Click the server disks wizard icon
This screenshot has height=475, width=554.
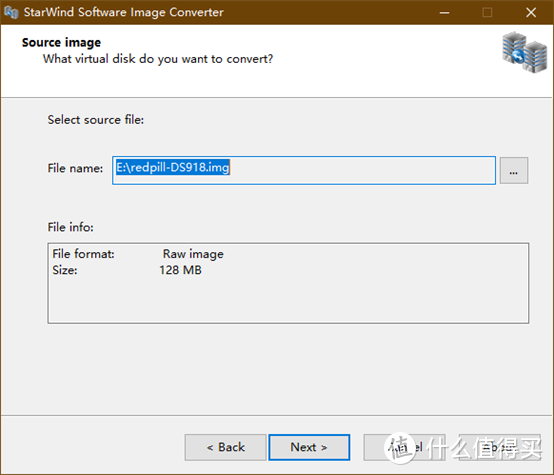point(525,52)
